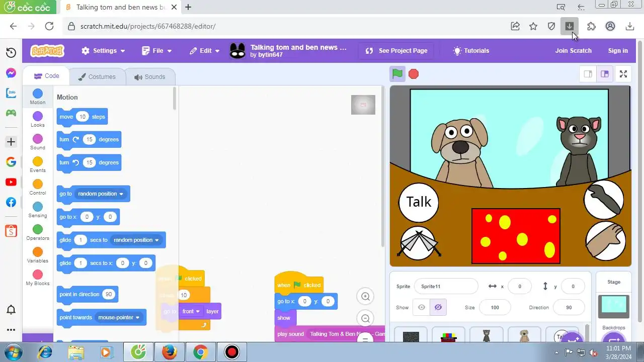Open the Tutorials link
The width and height of the screenshot is (644, 362).
pyautogui.click(x=471, y=51)
